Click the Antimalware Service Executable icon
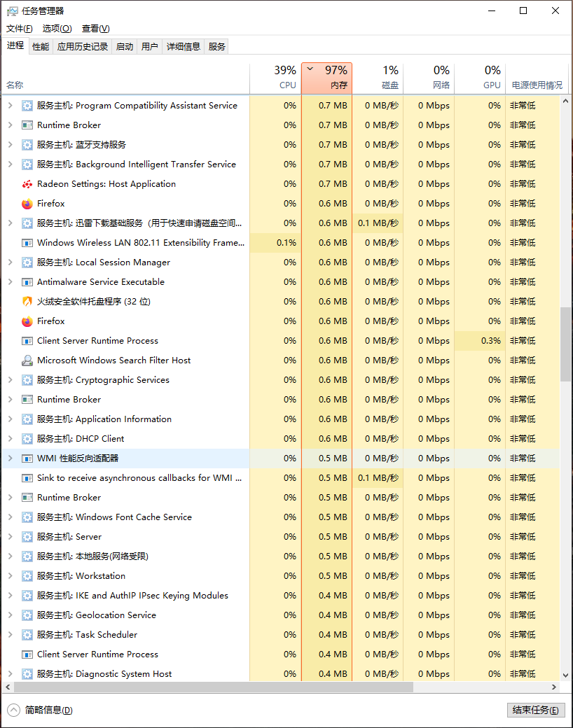 tap(27, 282)
